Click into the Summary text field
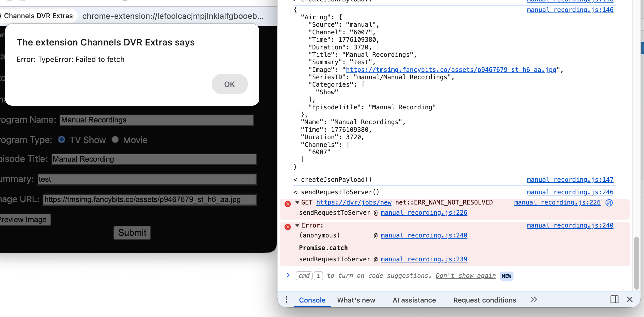Viewport: 644px width, 317px height. coord(147,179)
